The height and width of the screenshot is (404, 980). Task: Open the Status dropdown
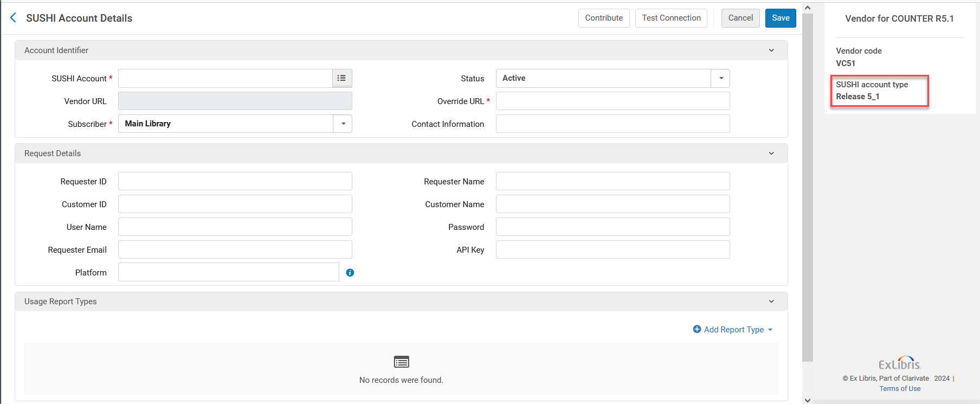tap(720, 78)
